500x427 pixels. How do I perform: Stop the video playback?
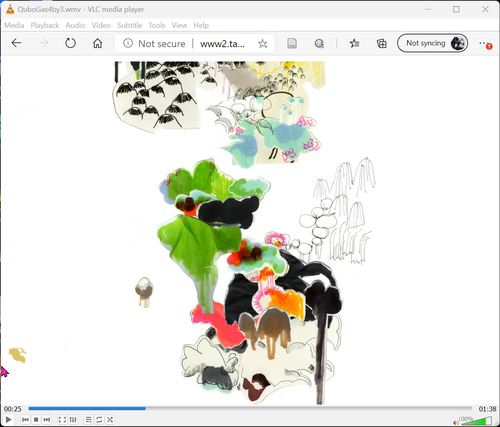pos(36,419)
